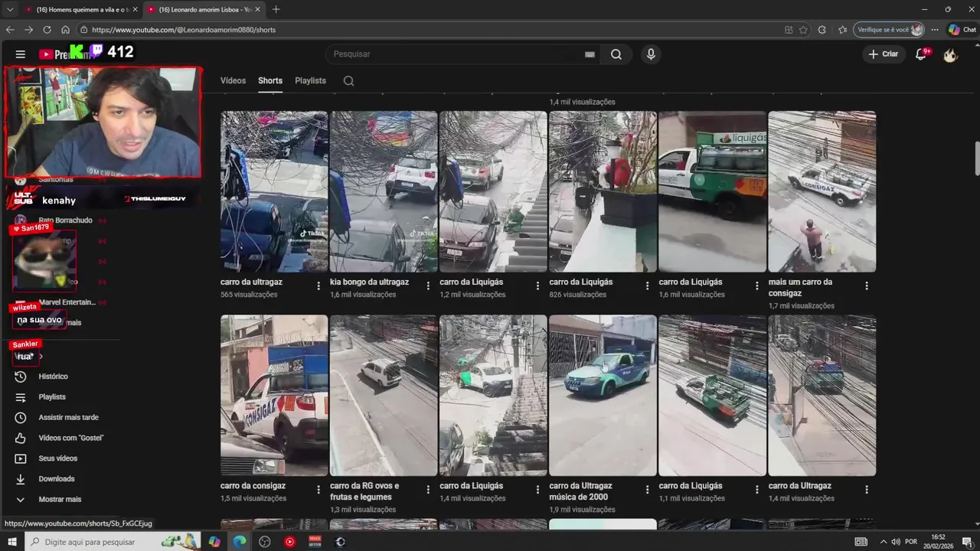Image resolution: width=980 pixels, height=551 pixels.
Task: Open 'carro da RG ovos e frutas e legumes' title
Action: [x=364, y=491]
